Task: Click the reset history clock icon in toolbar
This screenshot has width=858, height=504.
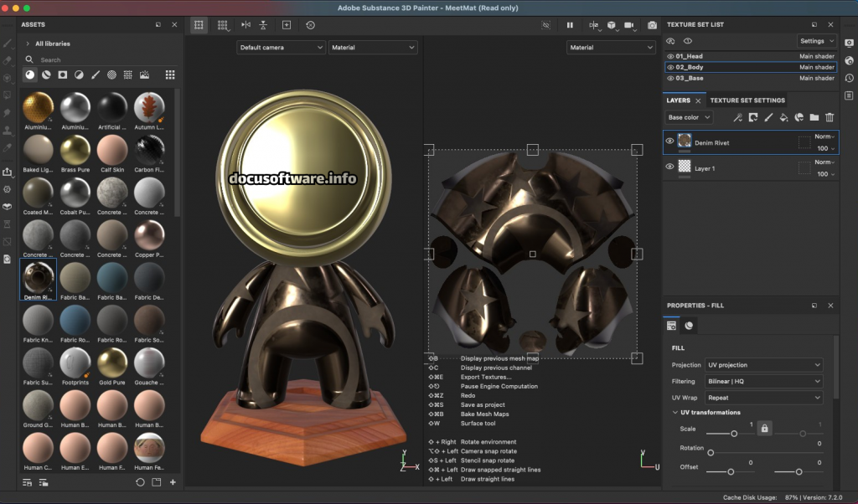Action: (310, 25)
